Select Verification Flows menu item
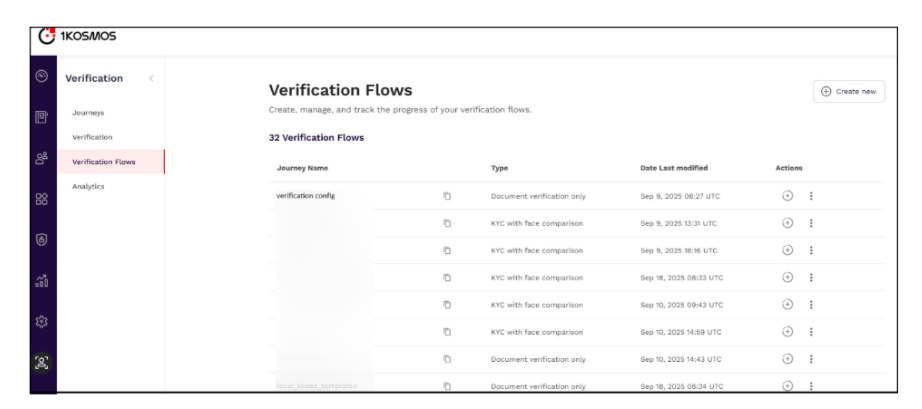This screenshot has width=922, height=409. (104, 161)
